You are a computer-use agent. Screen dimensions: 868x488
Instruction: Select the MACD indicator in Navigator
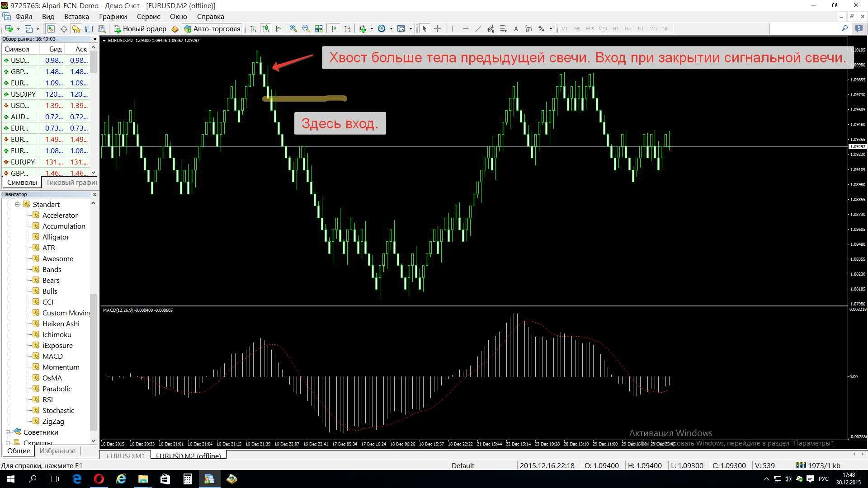pyautogui.click(x=52, y=356)
